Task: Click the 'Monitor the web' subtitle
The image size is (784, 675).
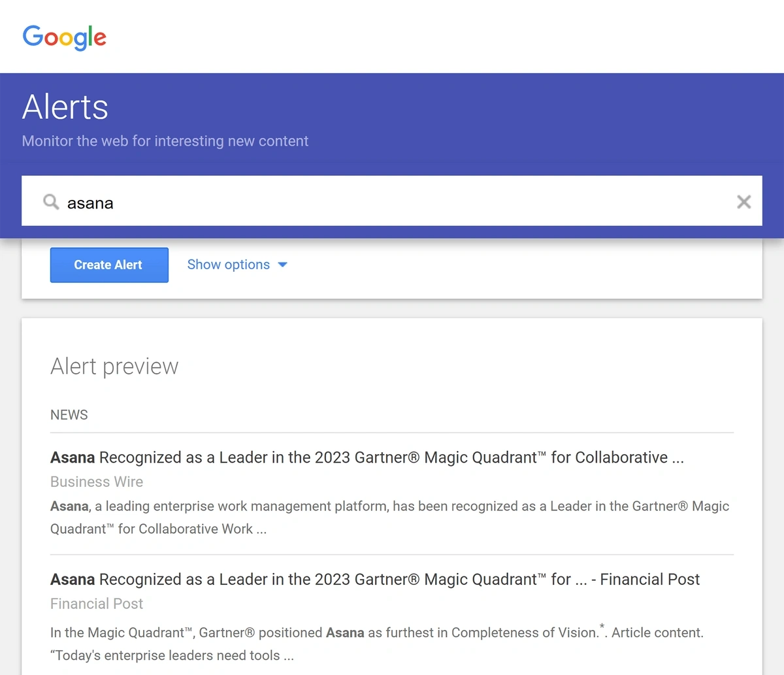Action: [x=165, y=141]
